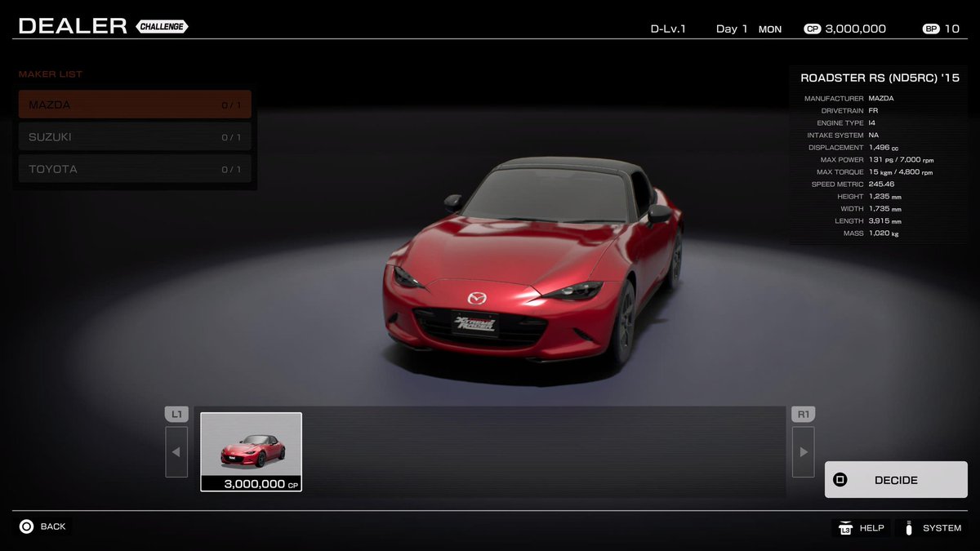Select TOYOTA in the maker list
Viewport: 980px width, 551px height.
135,169
